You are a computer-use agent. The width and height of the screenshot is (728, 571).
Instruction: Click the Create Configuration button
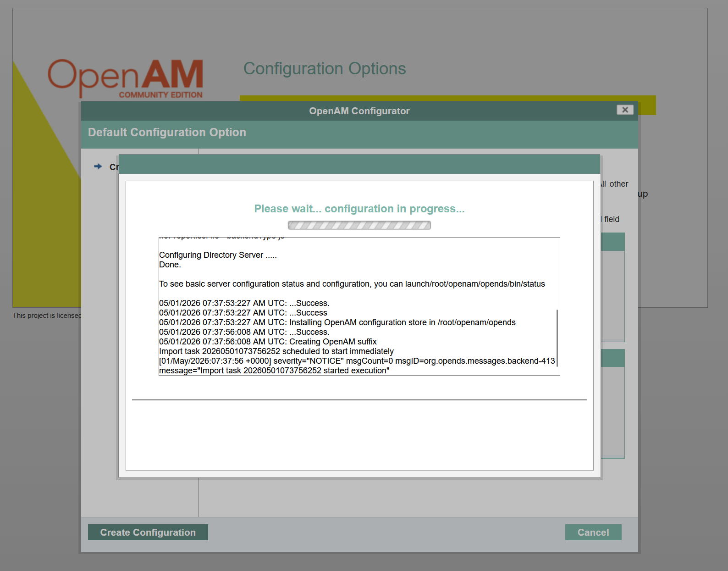pos(148,532)
